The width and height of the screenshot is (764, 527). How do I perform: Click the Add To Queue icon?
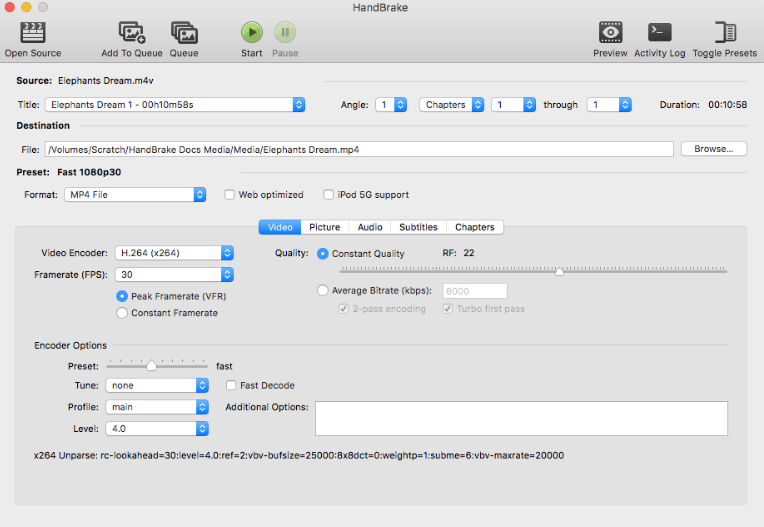pyautogui.click(x=132, y=33)
